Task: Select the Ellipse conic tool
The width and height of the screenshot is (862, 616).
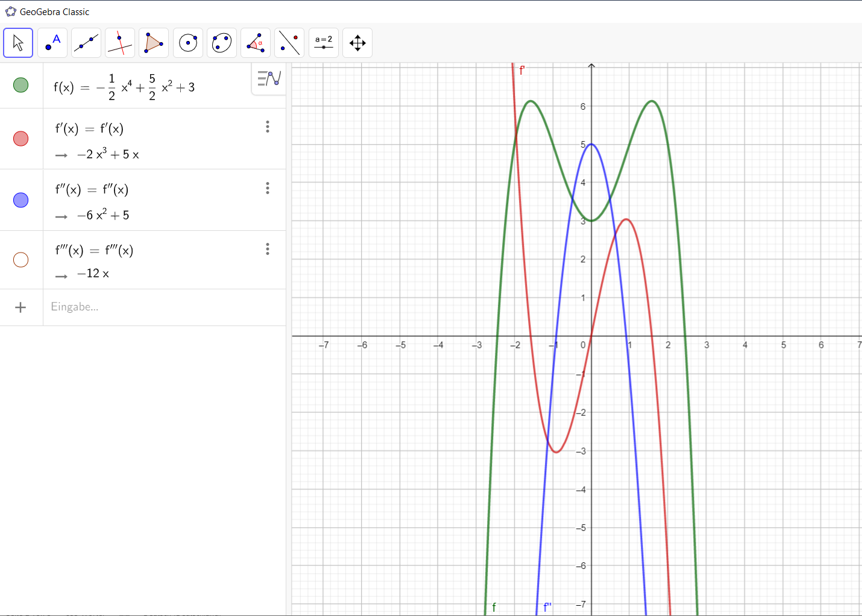Action: pyautogui.click(x=222, y=43)
